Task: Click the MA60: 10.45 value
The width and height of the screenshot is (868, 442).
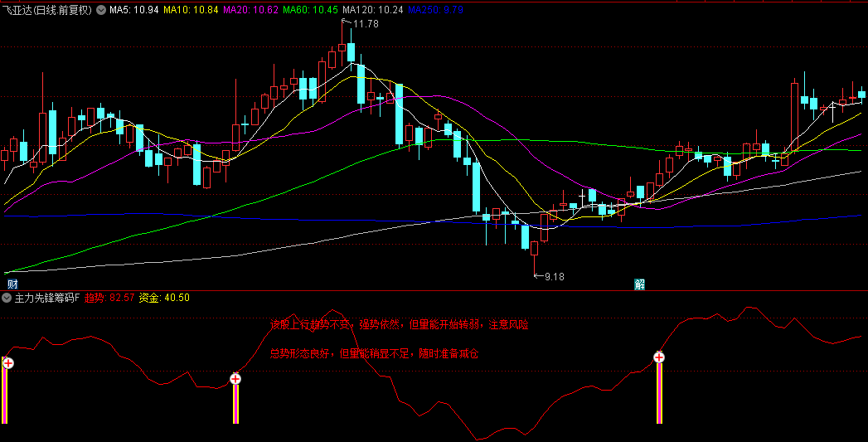Action: coord(311,10)
